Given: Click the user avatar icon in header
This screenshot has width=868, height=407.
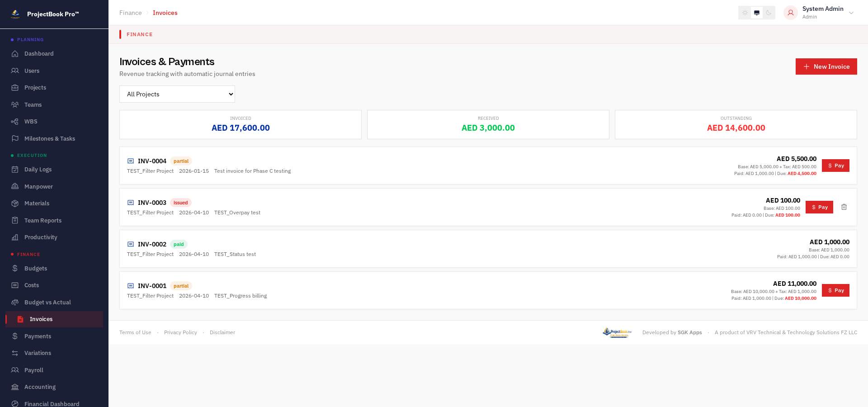Looking at the screenshot, I should click(x=791, y=13).
